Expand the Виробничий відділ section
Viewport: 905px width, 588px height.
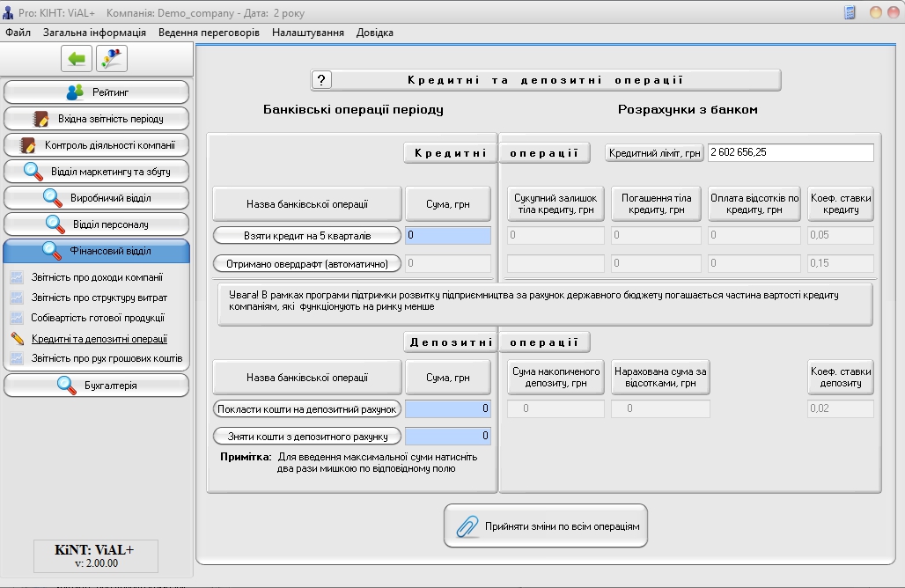click(x=97, y=198)
